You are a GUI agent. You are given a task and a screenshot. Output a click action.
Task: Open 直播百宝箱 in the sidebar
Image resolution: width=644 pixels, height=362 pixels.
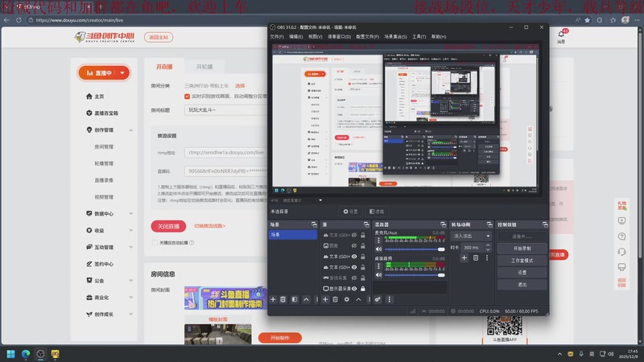(x=102, y=113)
